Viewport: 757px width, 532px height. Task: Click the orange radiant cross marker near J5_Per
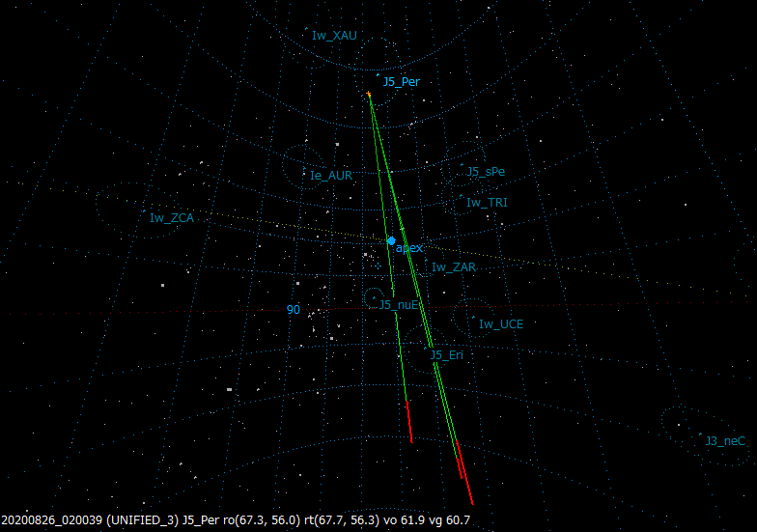tap(369, 94)
